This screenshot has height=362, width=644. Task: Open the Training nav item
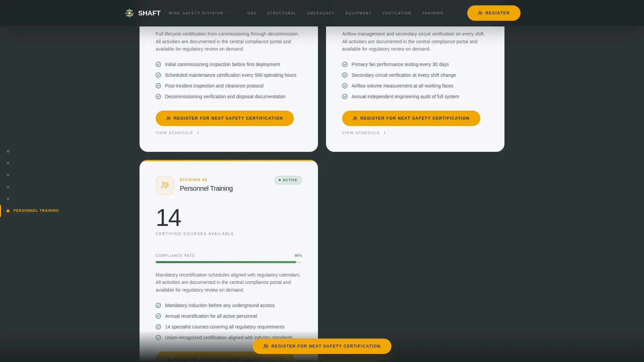tap(433, 13)
